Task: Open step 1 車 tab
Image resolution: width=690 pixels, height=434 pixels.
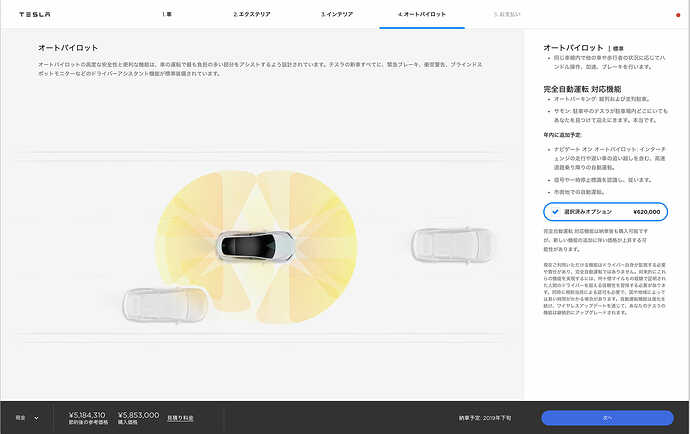Action: (166, 15)
